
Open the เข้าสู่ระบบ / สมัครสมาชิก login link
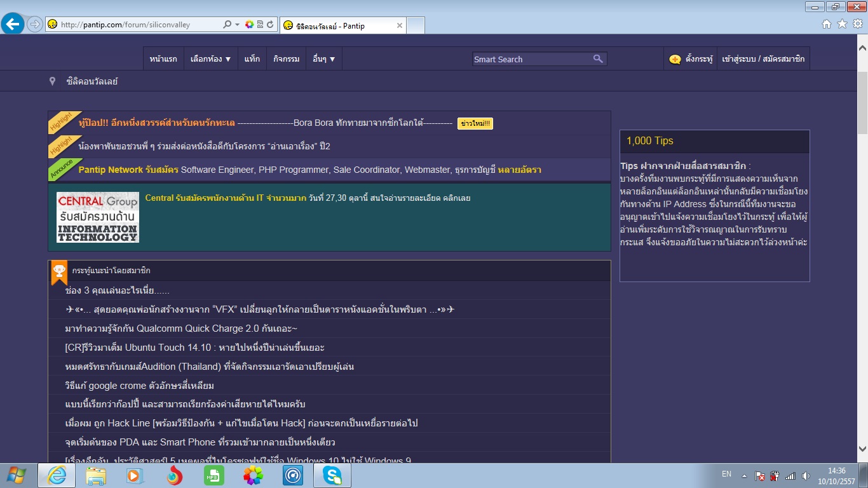point(764,59)
